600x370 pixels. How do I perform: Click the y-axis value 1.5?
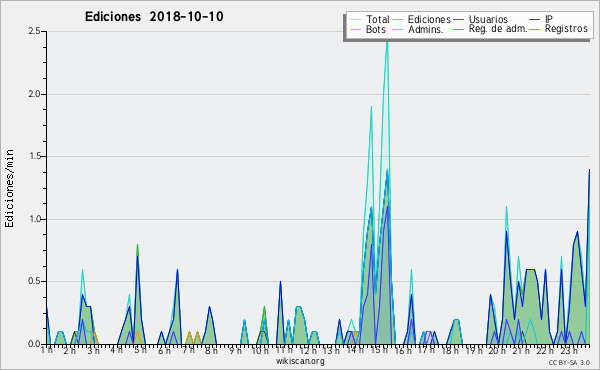pyautogui.click(x=34, y=156)
